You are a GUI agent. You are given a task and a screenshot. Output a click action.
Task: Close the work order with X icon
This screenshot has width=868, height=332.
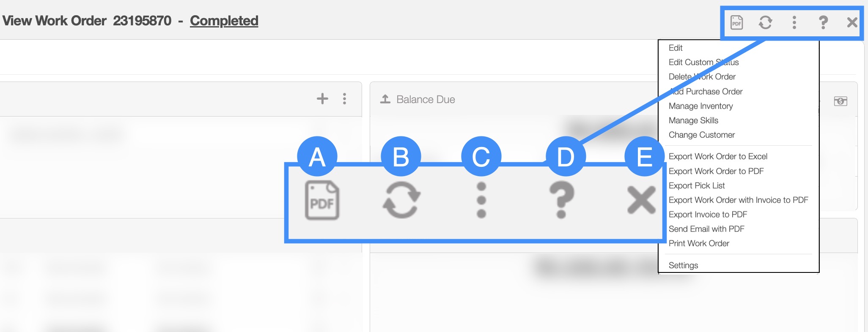coord(852,22)
